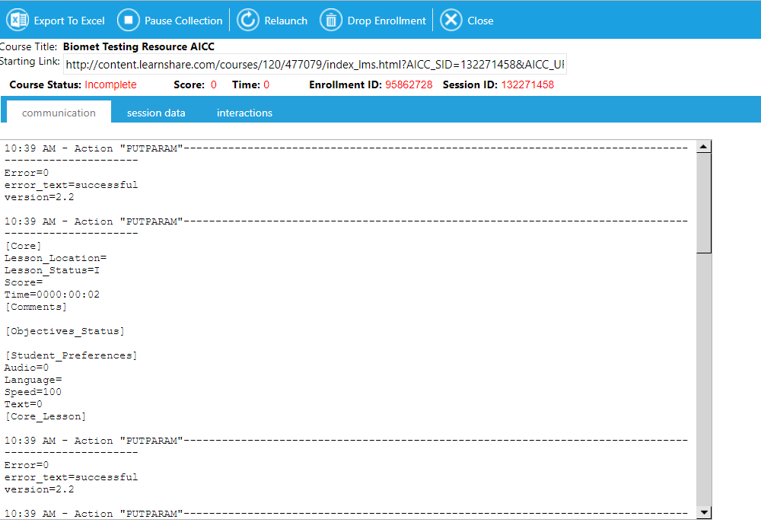This screenshot has width=761, height=532.
Task: Switch to the communication tab
Action: click(x=59, y=113)
